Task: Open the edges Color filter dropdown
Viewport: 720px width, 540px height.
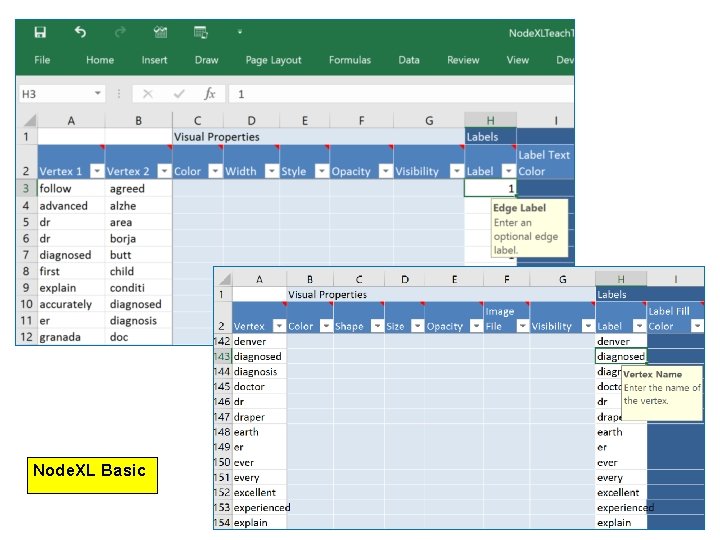Action: 215,171
